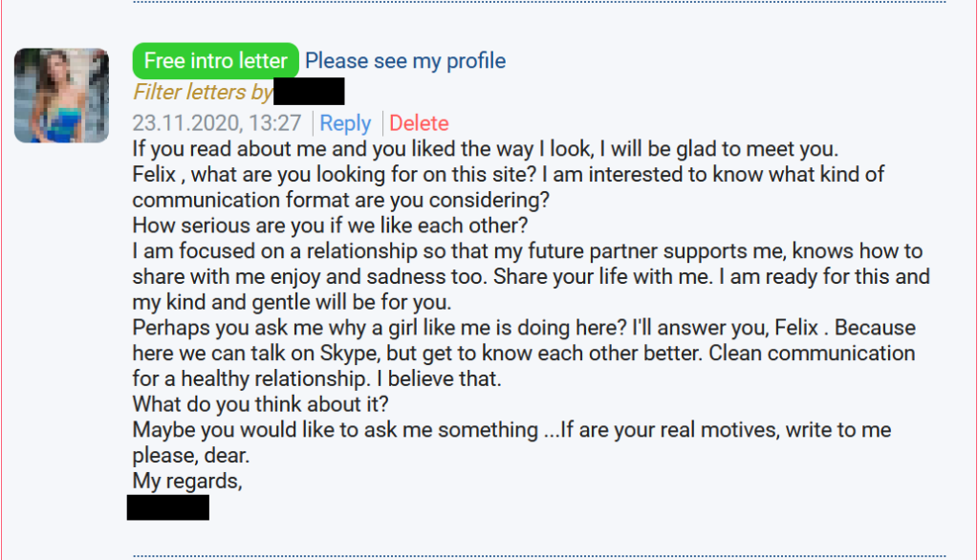This screenshot has width=978, height=560.
Task: Click the line starting Perhaps you ask me
Action: 524,328
